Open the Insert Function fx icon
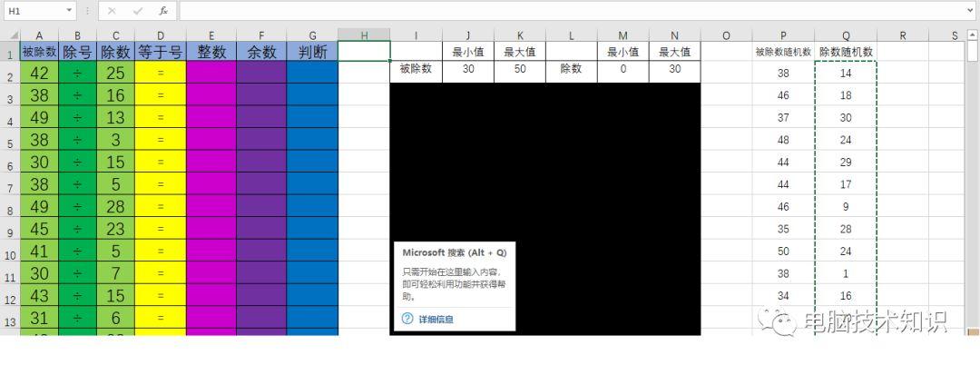This screenshot has height=365, width=980. (163, 11)
